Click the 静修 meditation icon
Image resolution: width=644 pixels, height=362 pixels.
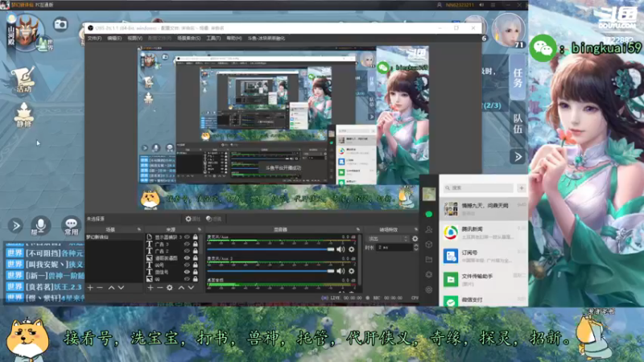click(x=24, y=115)
